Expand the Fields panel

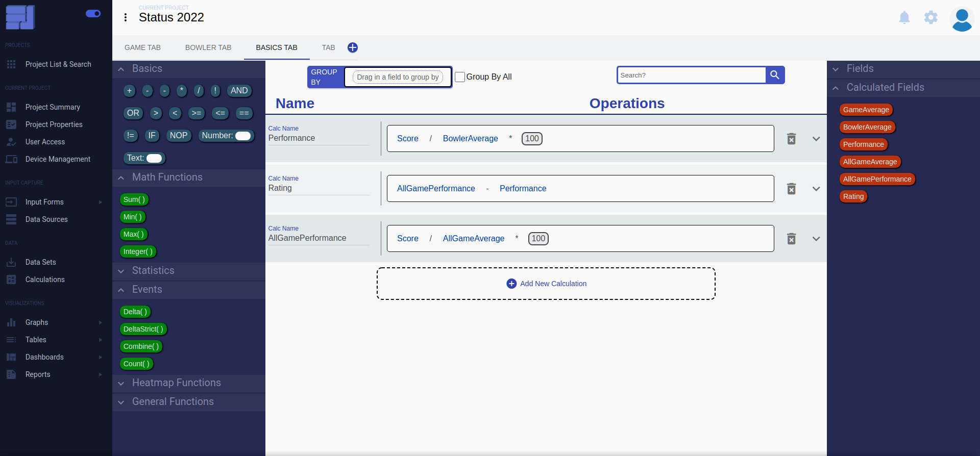coord(903,69)
